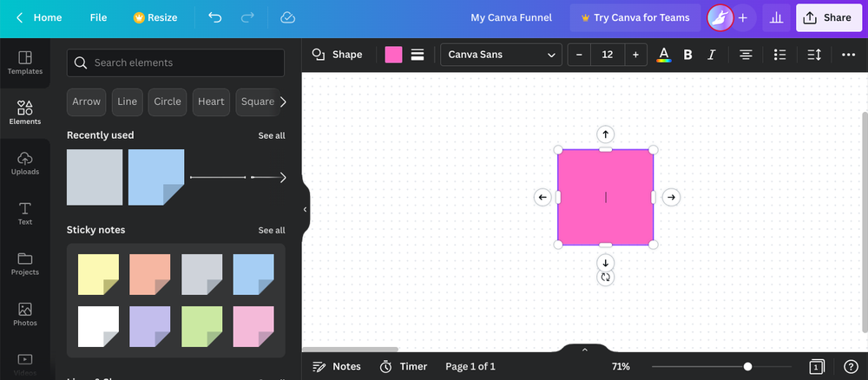
Task: Add shape above with up arrow
Action: pyautogui.click(x=606, y=134)
